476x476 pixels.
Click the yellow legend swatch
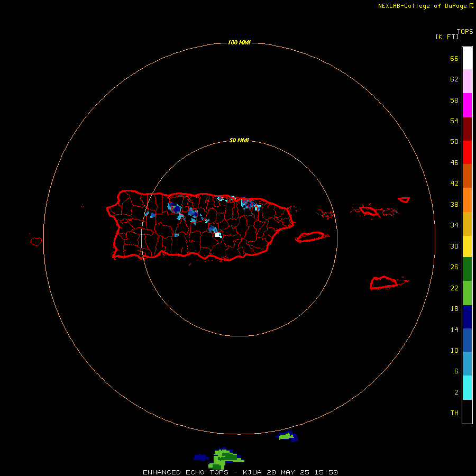(467, 246)
